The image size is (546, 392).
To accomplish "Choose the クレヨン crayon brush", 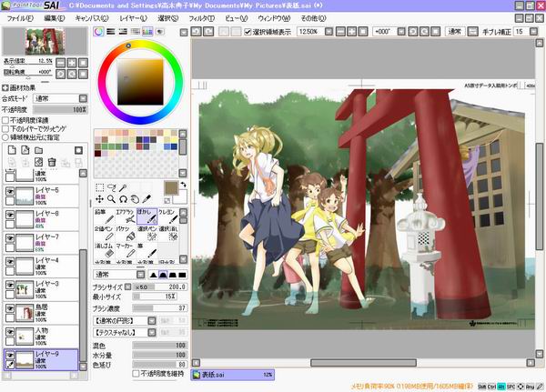I will pos(168,216).
